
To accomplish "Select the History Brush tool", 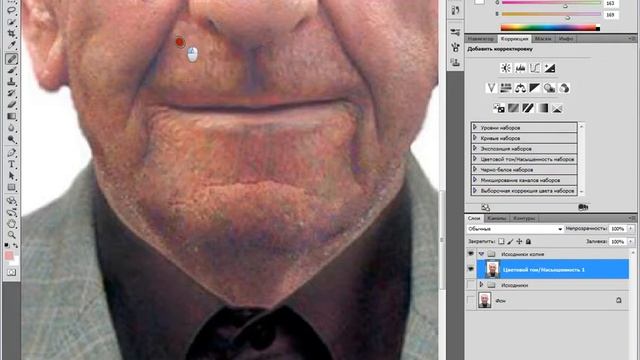I will coord(11,93).
